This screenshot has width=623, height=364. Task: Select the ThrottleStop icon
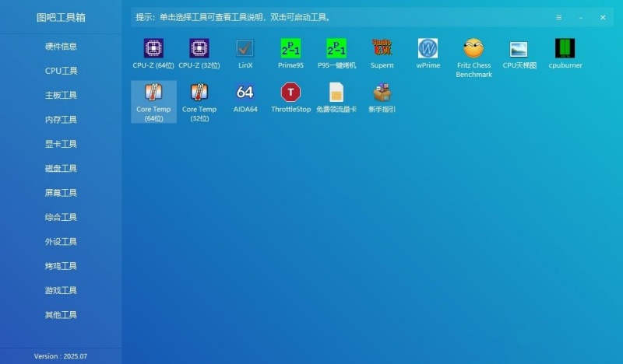pyautogui.click(x=290, y=92)
